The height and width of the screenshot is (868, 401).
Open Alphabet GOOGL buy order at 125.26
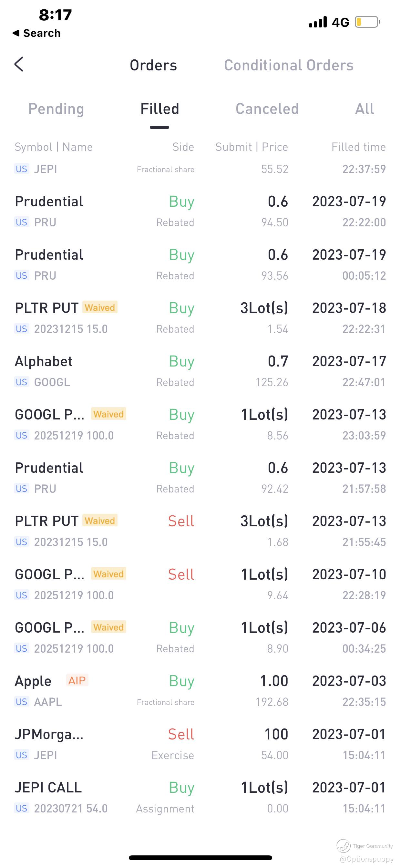[x=200, y=371]
